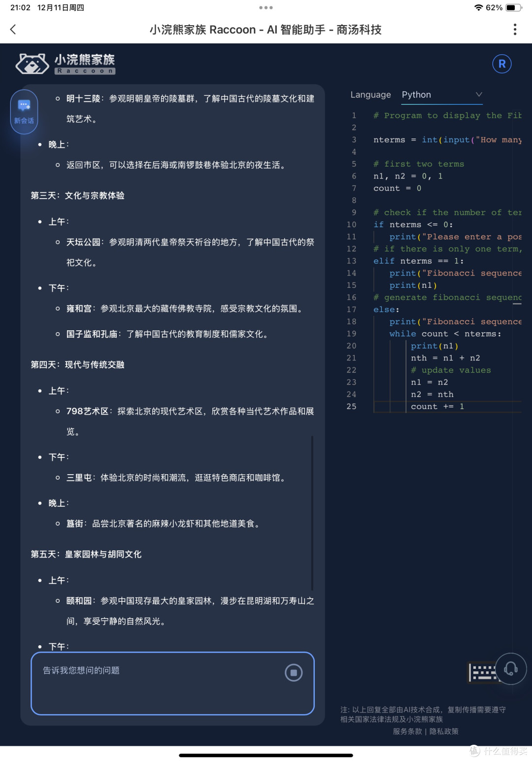Click code comment '# update values'

[x=451, y=370]
